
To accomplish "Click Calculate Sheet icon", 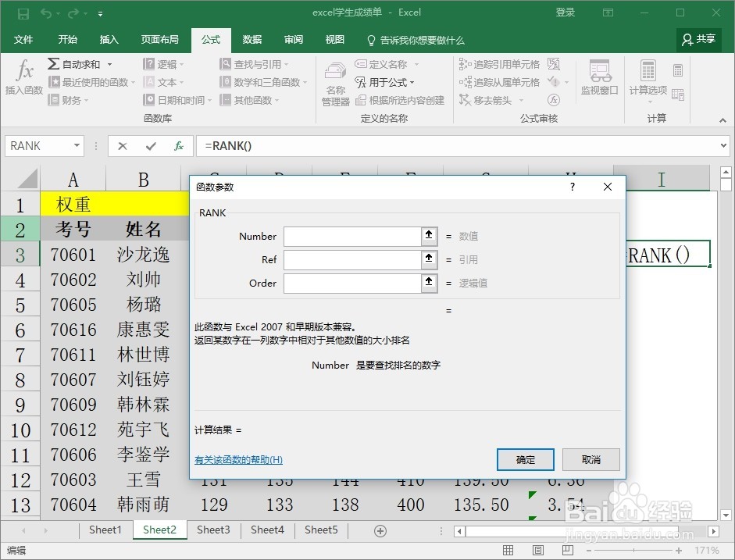I will (678, 95).
